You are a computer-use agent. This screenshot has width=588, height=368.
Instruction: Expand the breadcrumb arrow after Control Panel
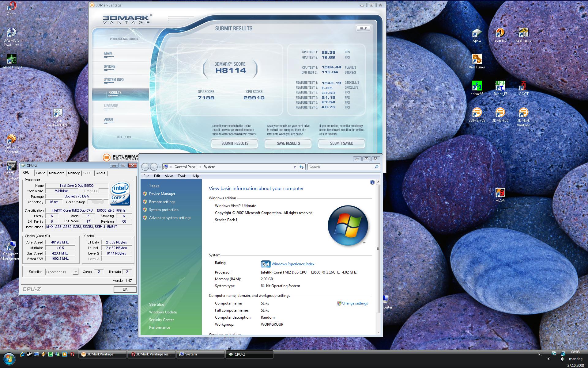[x=200, y=167]
